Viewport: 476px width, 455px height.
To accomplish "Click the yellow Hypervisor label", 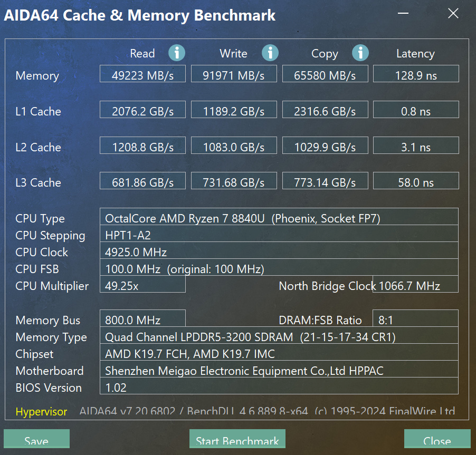I will 41,412.
